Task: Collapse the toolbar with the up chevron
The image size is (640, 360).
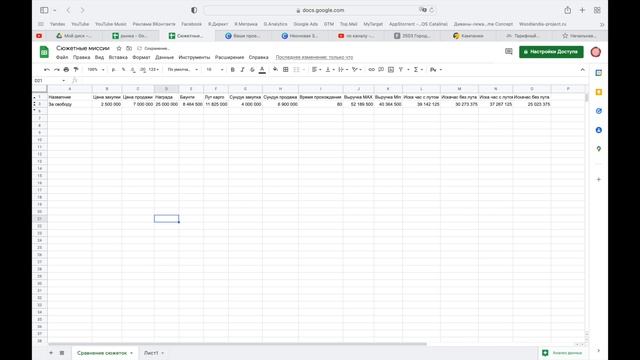Action: (582, 70)
